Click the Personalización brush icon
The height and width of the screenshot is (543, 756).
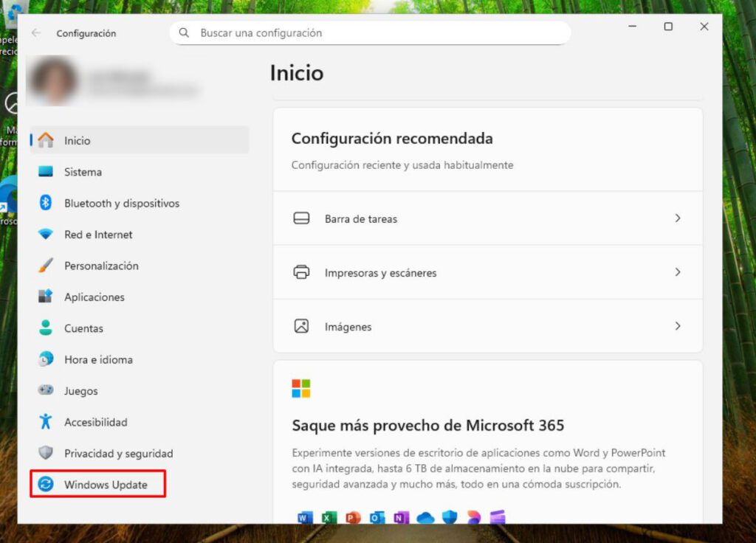pos(44,265)
